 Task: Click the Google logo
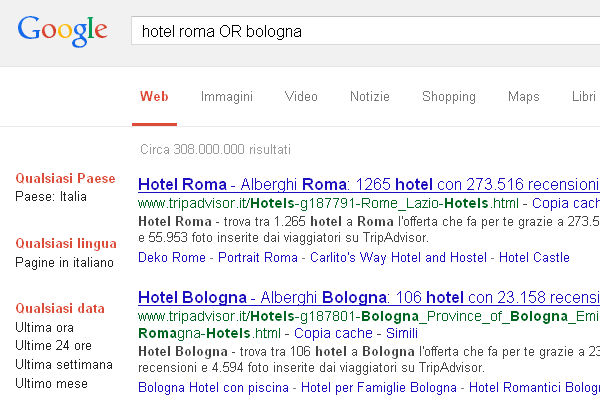tap(62, 30)
